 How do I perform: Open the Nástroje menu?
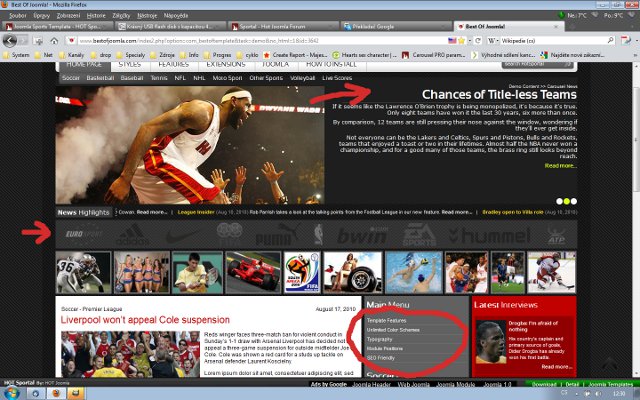click(x=147, y=16)
